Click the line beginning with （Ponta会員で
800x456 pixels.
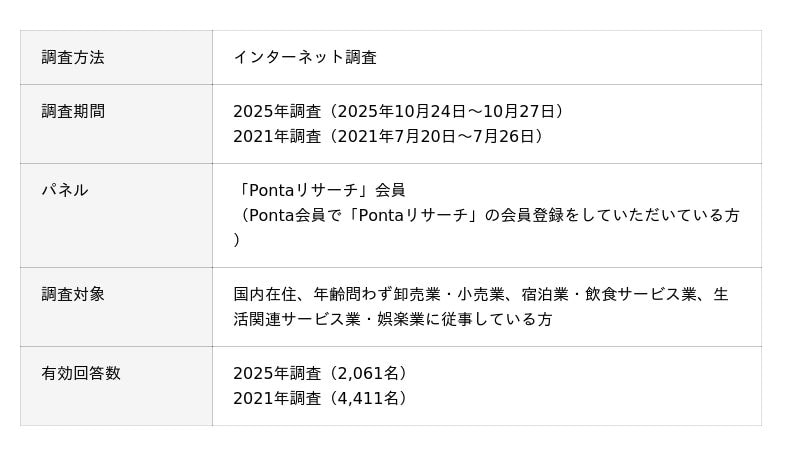pos(486,215)
